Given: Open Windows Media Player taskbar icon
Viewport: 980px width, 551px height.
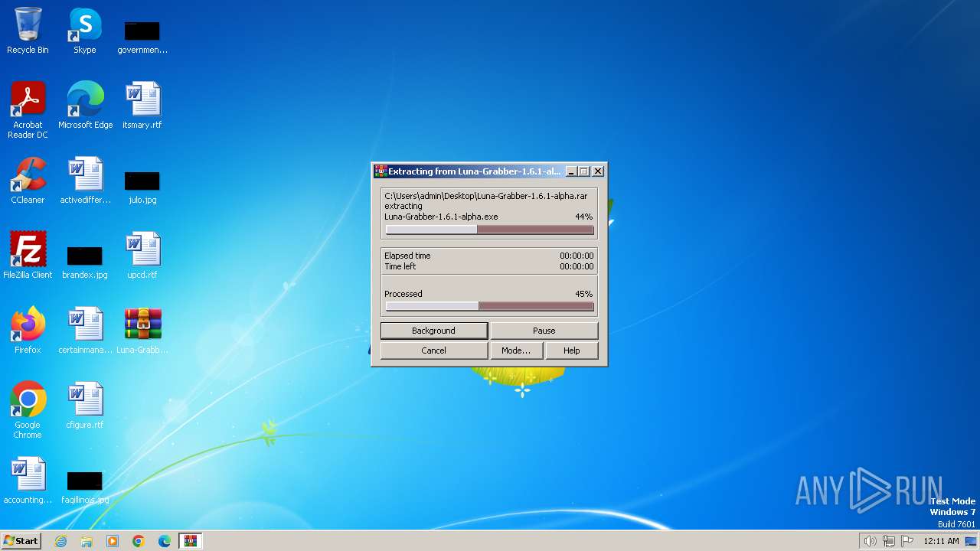Looking at the screenshot, I should coord(113,541).
